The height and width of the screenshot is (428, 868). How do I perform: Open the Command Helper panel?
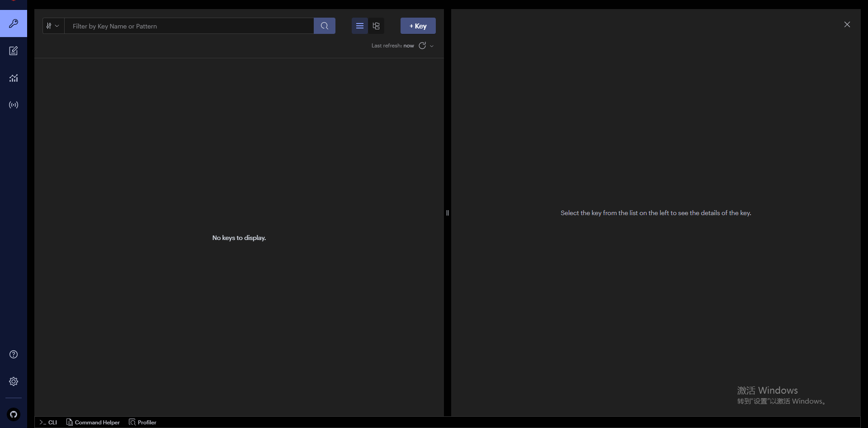[x=93, y=422]
